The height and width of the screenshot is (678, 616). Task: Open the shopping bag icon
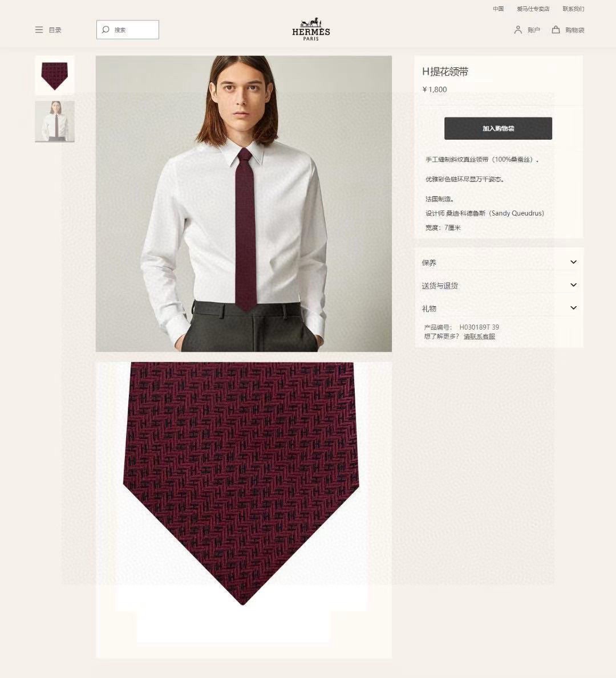[x=556, y=30]
